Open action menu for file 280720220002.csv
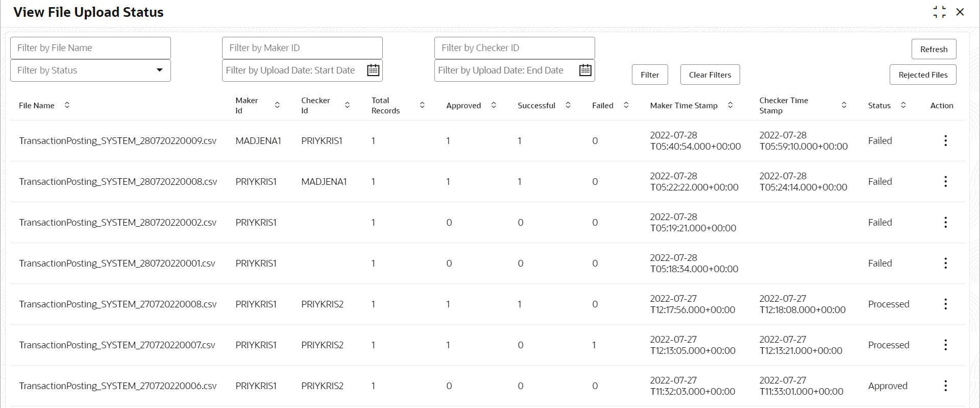This screenshot has width=980, height=408. (x=945, y=222)
